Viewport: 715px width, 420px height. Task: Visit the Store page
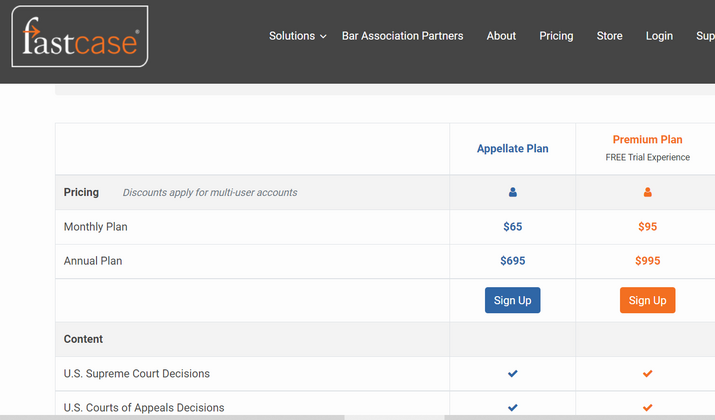coord(609,36)
